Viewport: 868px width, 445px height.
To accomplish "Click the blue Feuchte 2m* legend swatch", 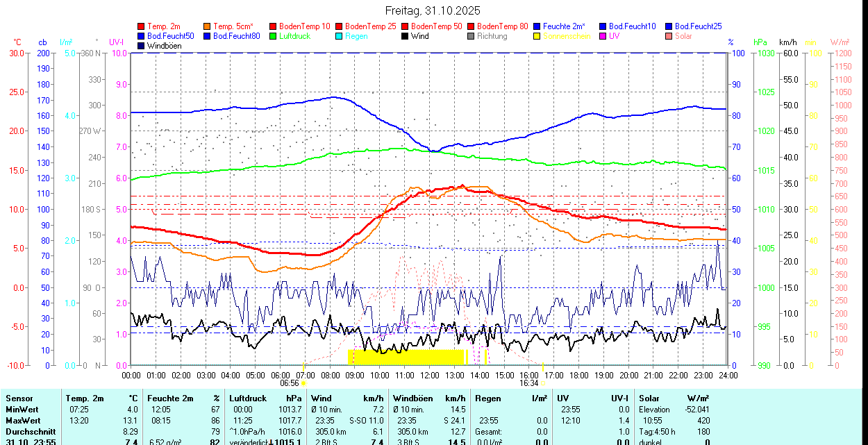I will point(537,26).
